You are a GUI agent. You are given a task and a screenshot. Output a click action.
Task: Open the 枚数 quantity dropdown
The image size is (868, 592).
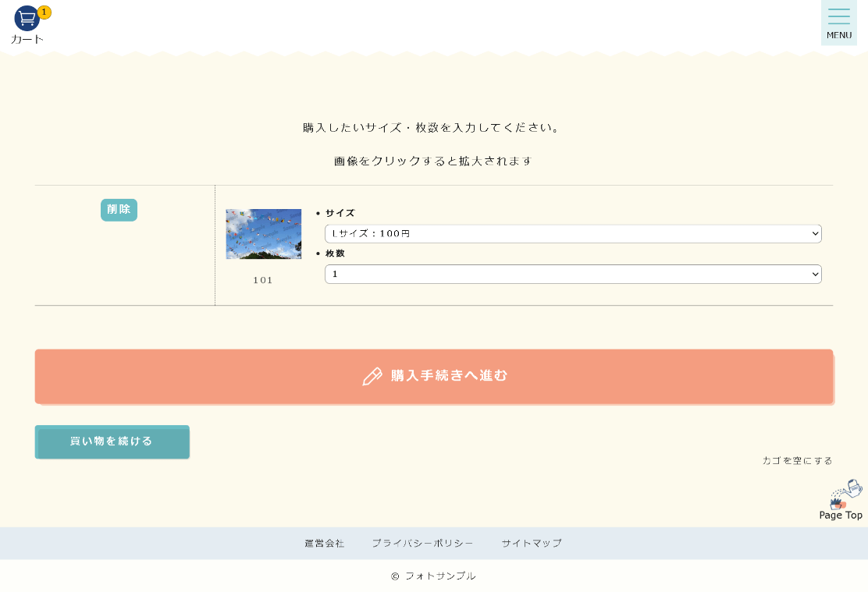tap(572, 274)
